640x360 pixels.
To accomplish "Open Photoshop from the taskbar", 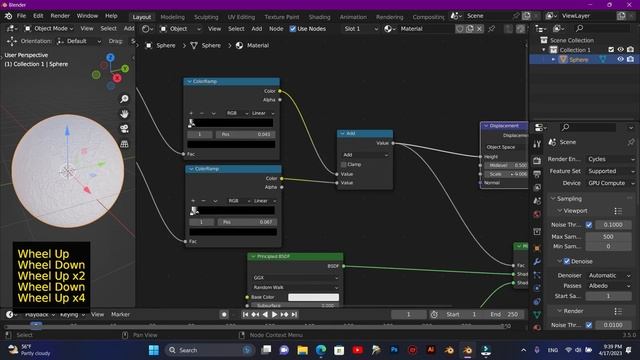I will click(394, 350).
